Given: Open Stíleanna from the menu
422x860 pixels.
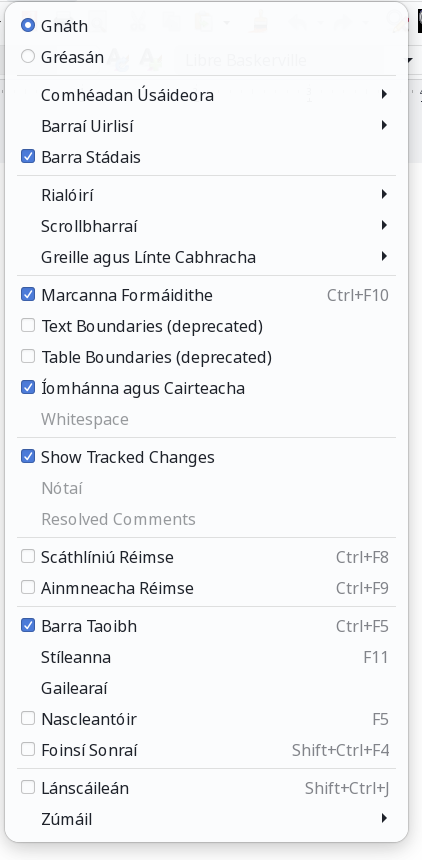Looking at the screenshot, I should pos(206,657).
